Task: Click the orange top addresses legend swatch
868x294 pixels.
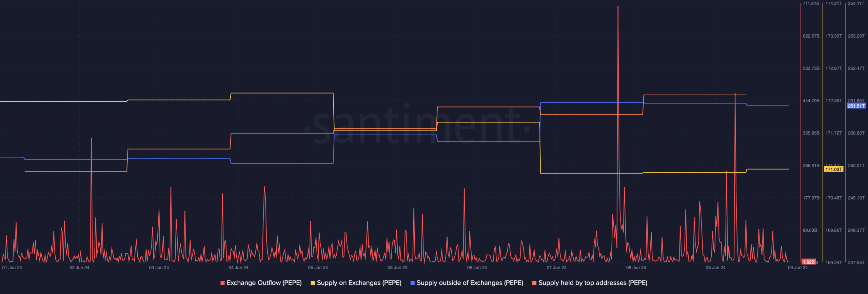Action: (534, 283)
